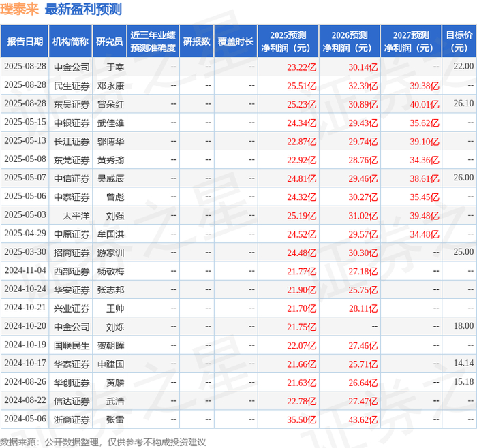The height and width of the screenshot is (448, 477).
Task: Click the 28.11亿 forecast value
Action: (363, 308)
